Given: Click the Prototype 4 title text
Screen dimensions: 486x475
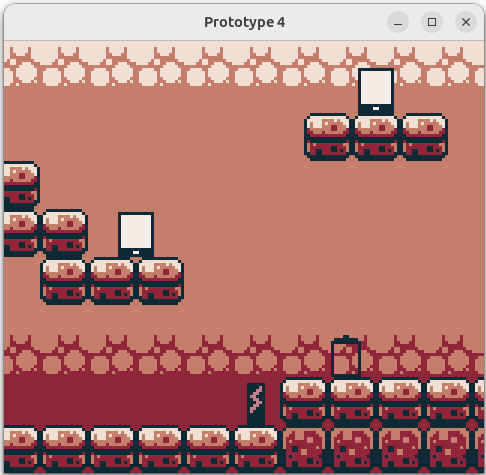Looking at the screenshot, I should [245, 22].
